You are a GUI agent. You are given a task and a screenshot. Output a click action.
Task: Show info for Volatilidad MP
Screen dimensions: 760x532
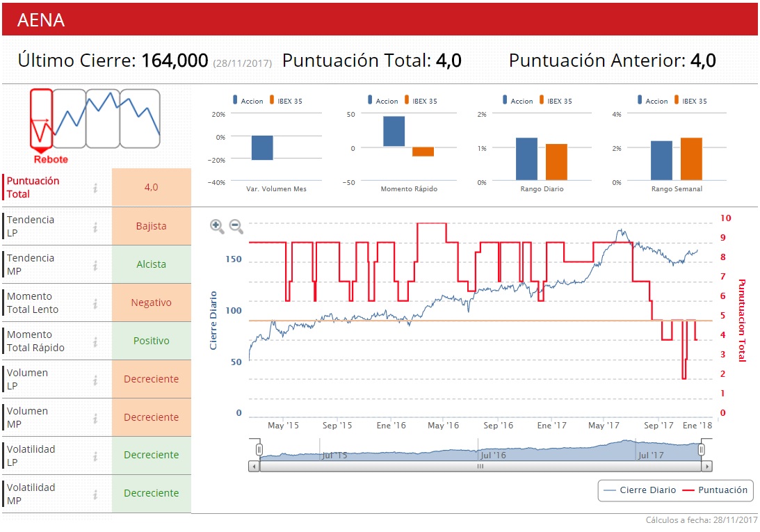tap(95, 494)
